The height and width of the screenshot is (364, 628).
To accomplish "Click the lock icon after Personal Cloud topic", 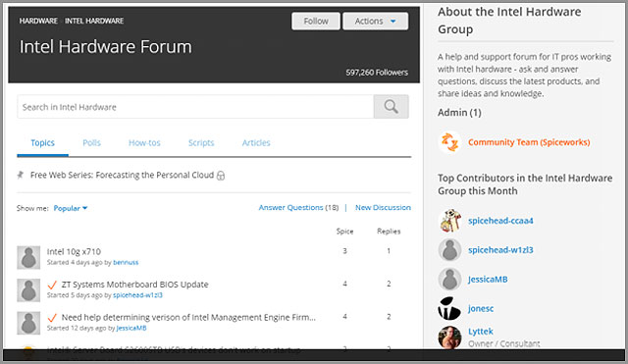I will pos(221,176).
